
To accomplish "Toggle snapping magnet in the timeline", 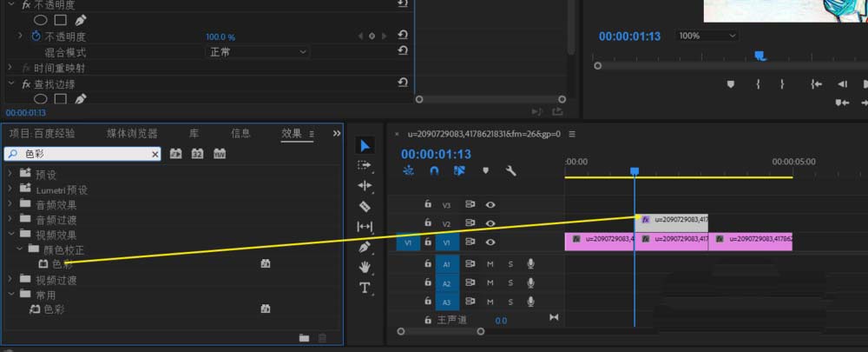I will (434, 171).
